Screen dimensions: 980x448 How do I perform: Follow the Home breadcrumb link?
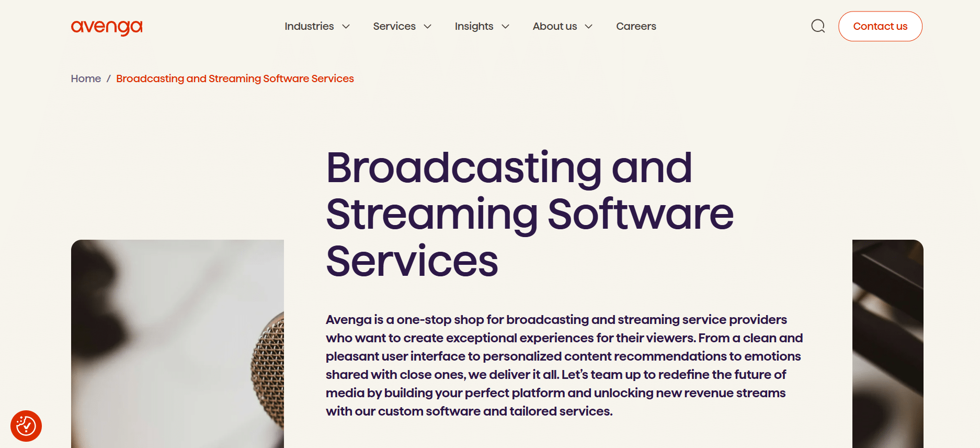coord(86,79)
